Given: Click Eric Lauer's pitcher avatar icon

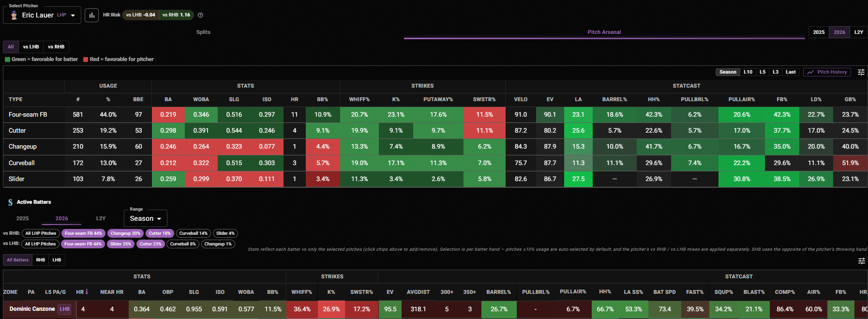Looking at the screenshot, I should click(14, 15).
